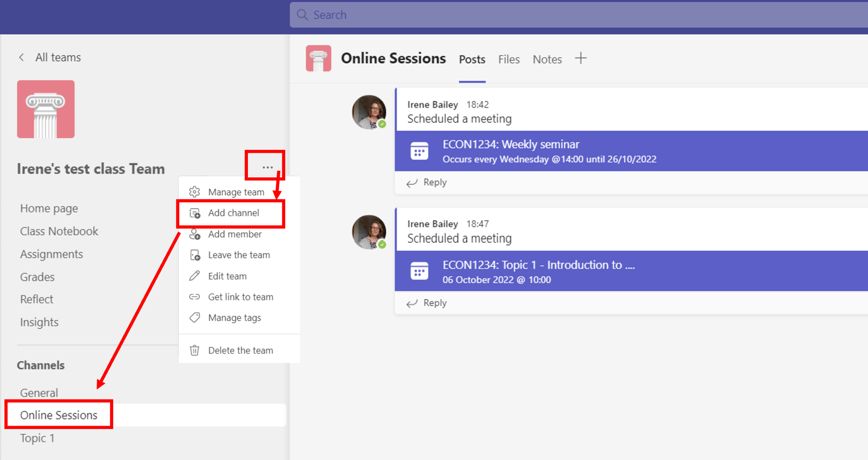Viewport: 868px width, 460px height.
Task: Click the Edit team pencil icon
Action: [x=195, y=276]
